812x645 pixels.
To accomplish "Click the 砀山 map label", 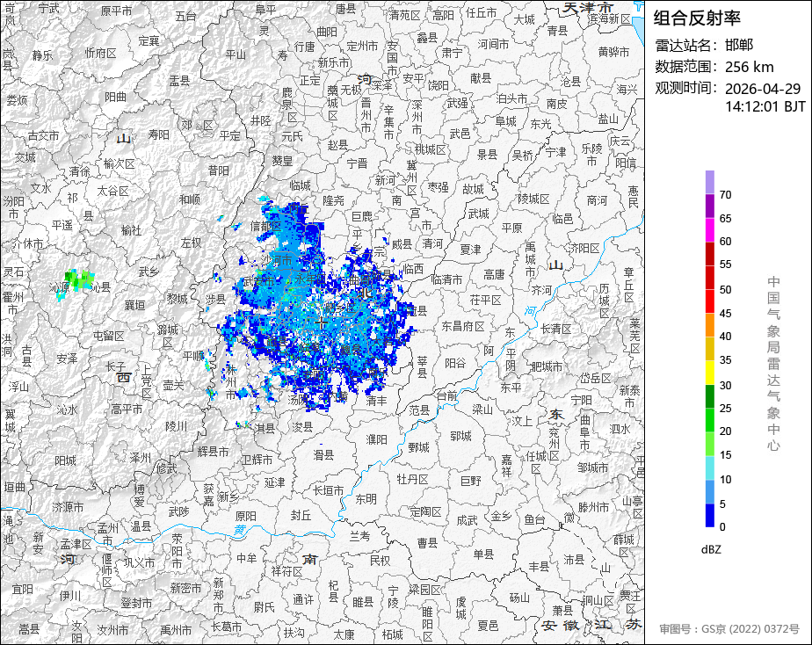I will (519, 598).
